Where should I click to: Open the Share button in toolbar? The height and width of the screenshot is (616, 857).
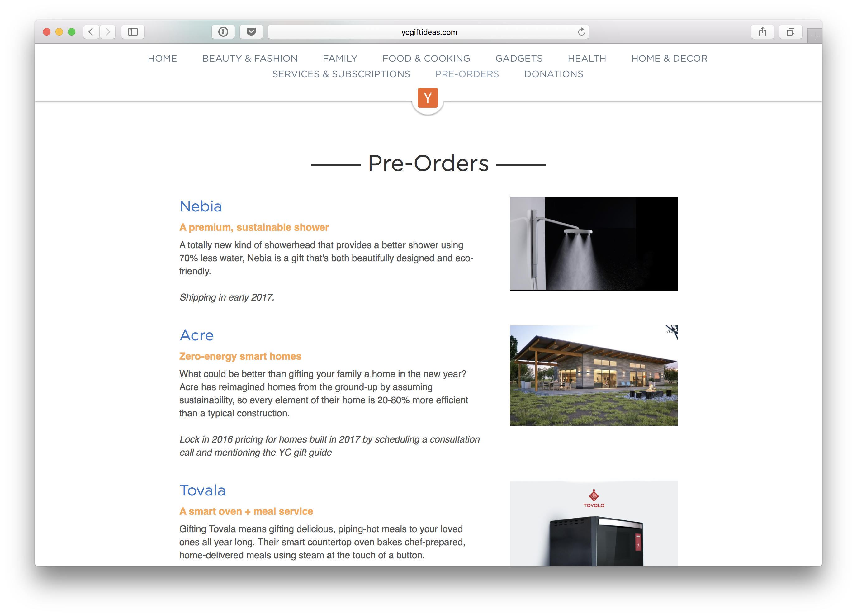coord(763,32)
